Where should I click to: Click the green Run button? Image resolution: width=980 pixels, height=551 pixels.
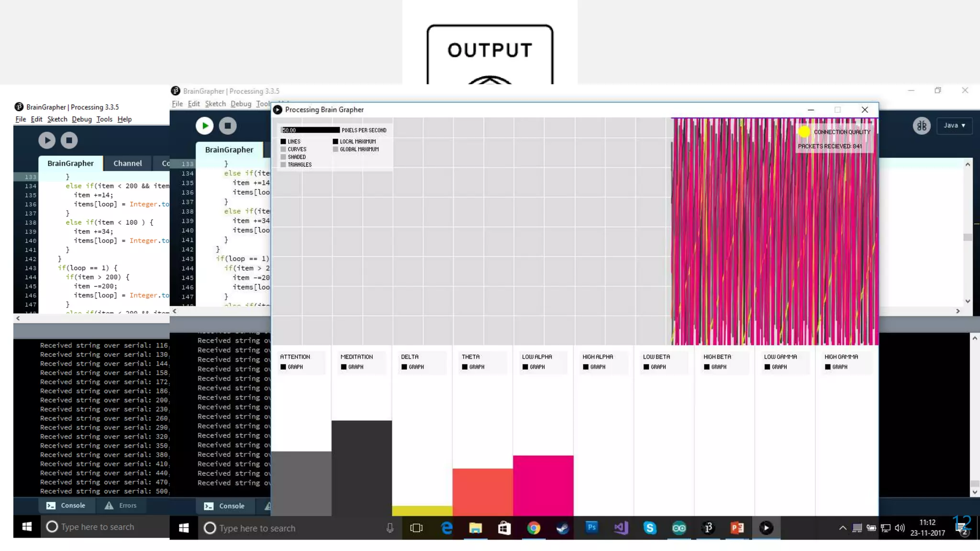(x=204, y=126)
